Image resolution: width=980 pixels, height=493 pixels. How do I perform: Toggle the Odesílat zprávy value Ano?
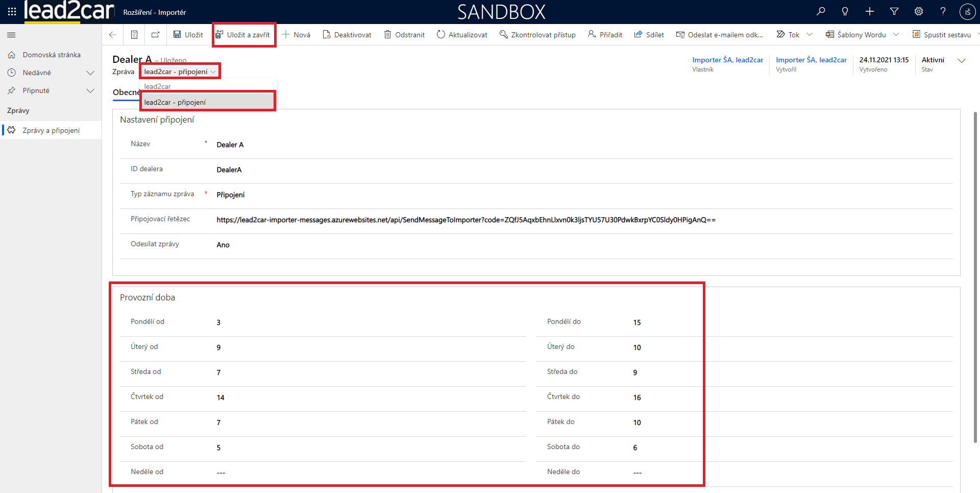pyautogui.click(x=223, y=245)
